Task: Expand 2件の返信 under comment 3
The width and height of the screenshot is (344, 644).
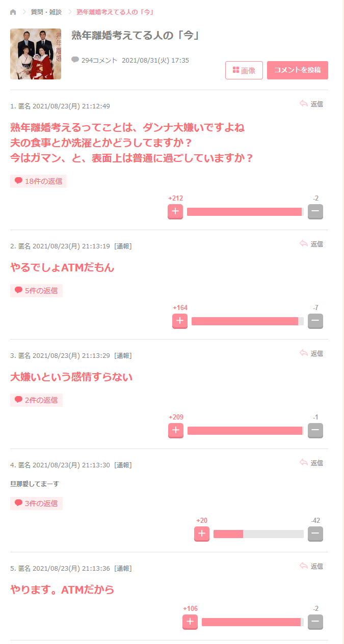Action: [x=36, y=400]
